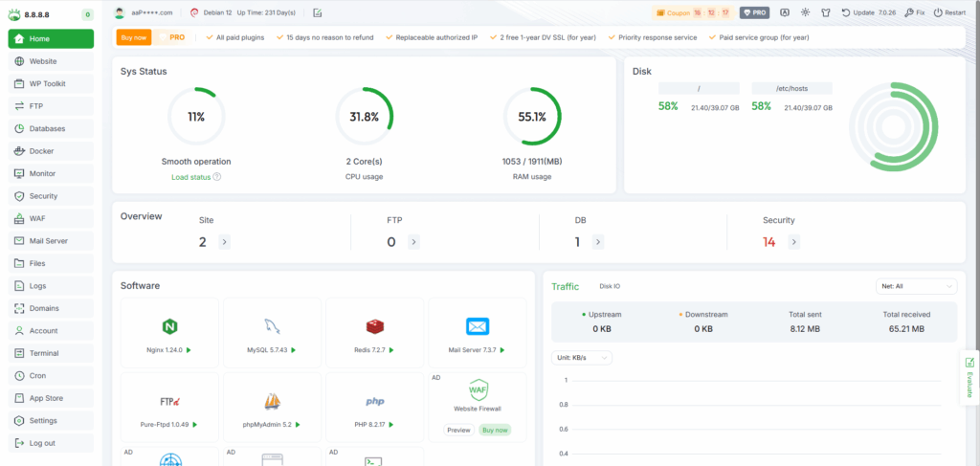980x466 pixels.
Task: Click the edit note icon beside uptime
Action: (x=318, y=12)
